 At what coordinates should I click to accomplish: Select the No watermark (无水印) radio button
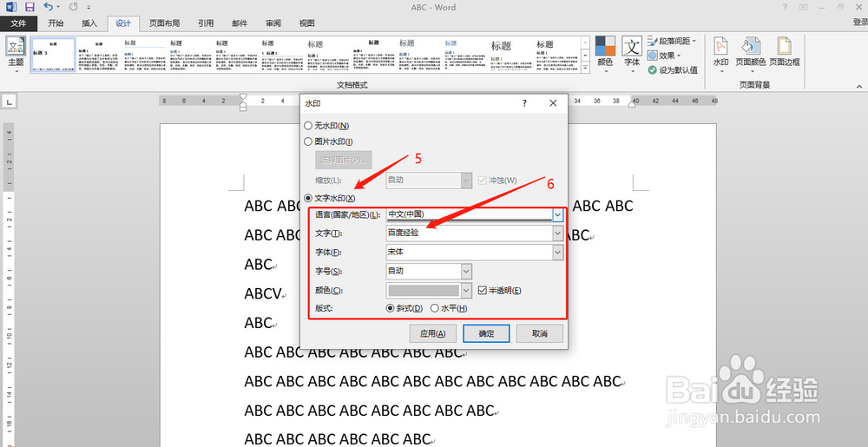308,126
